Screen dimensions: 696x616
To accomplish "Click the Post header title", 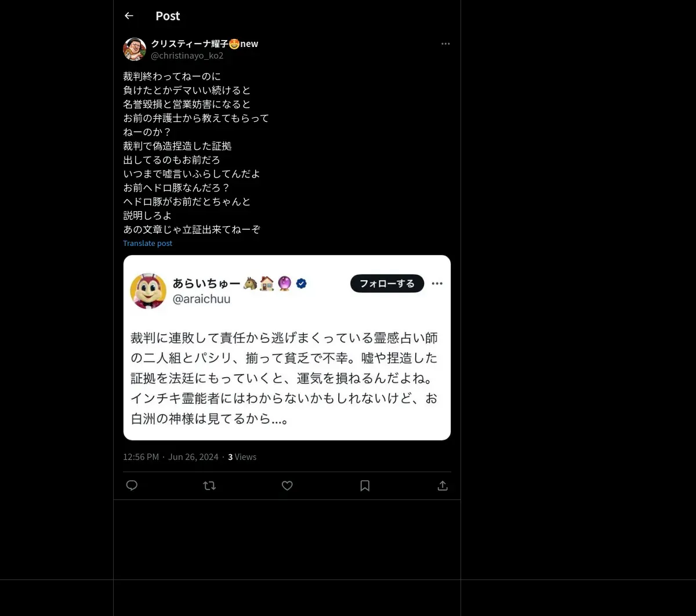I will point(168,16).
